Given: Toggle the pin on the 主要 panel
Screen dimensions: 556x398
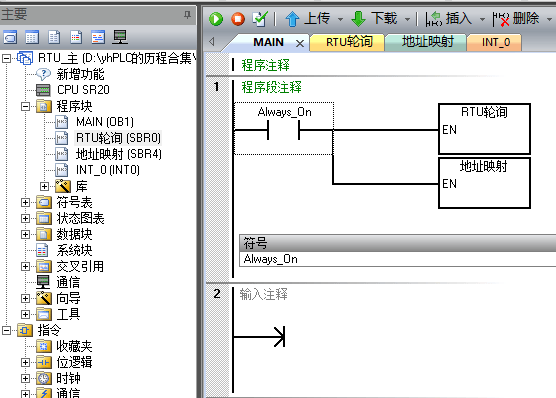Looking at the screenshot, I should coord(187,15).
